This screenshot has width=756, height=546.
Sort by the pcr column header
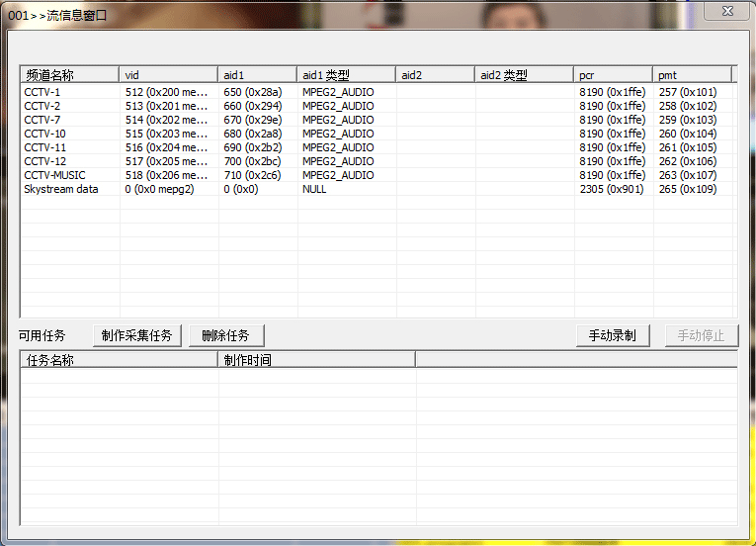click(x=613, y=75)
